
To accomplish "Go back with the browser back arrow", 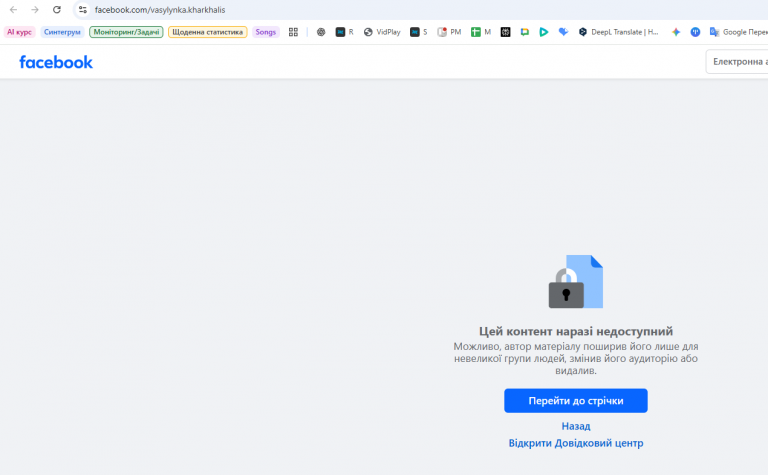I will [13, 10].
